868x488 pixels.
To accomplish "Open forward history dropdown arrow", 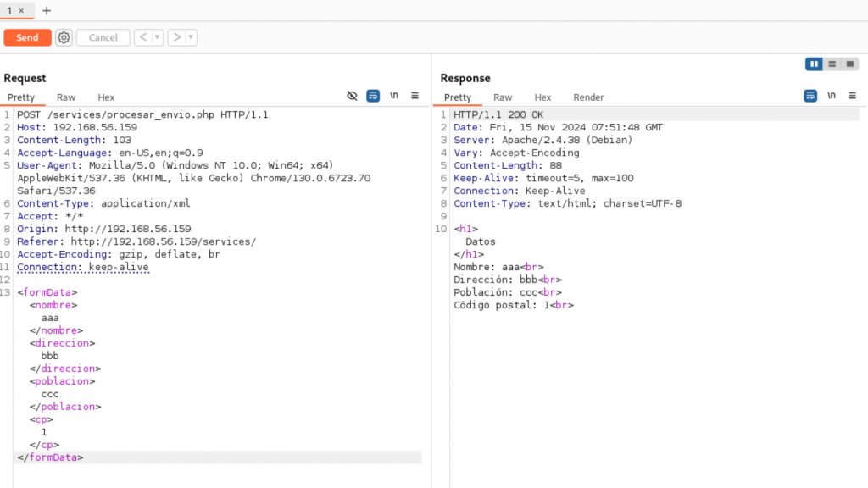I will pos(191,37).
